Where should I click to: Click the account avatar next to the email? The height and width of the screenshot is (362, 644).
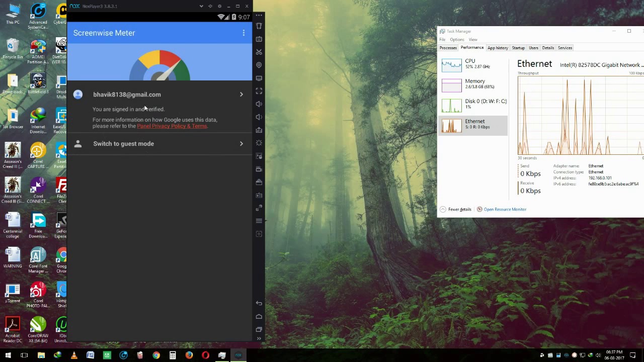78,95
